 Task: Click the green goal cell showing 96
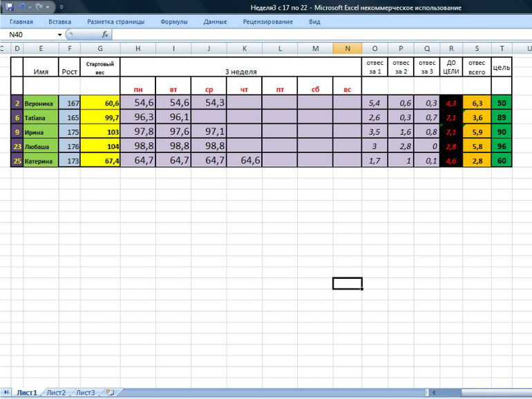tap(502, 146)
